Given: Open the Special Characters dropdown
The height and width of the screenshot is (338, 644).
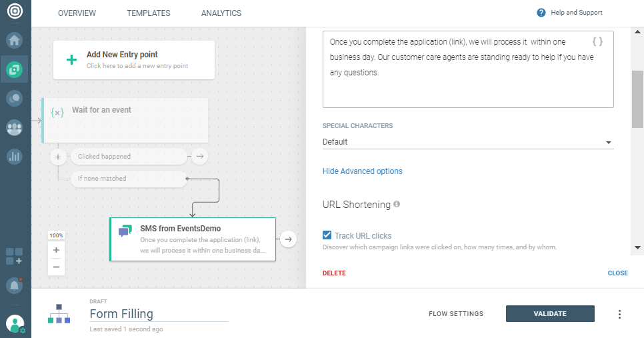Looking at the screenshot, I should pyautogui.click(x=467, y=142).
